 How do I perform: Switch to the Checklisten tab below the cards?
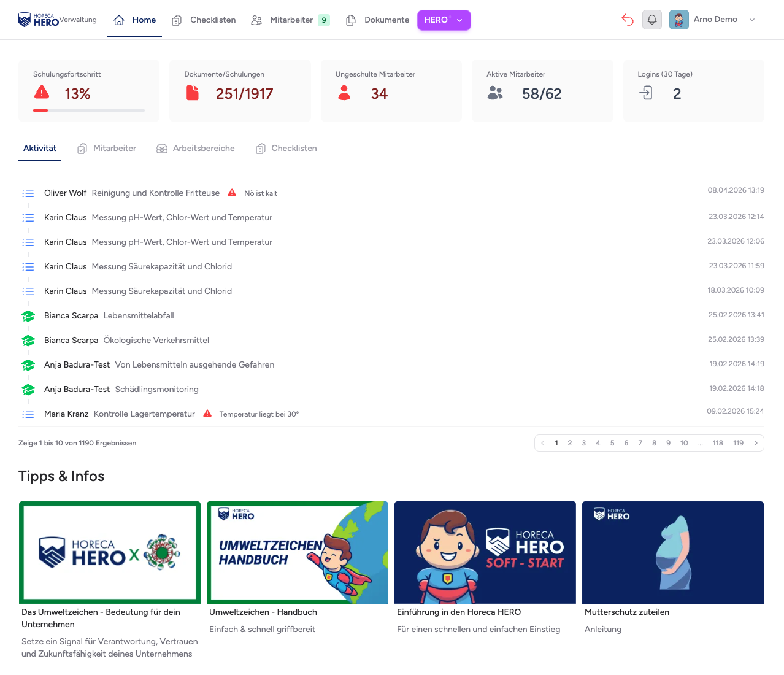pos(286,148)
